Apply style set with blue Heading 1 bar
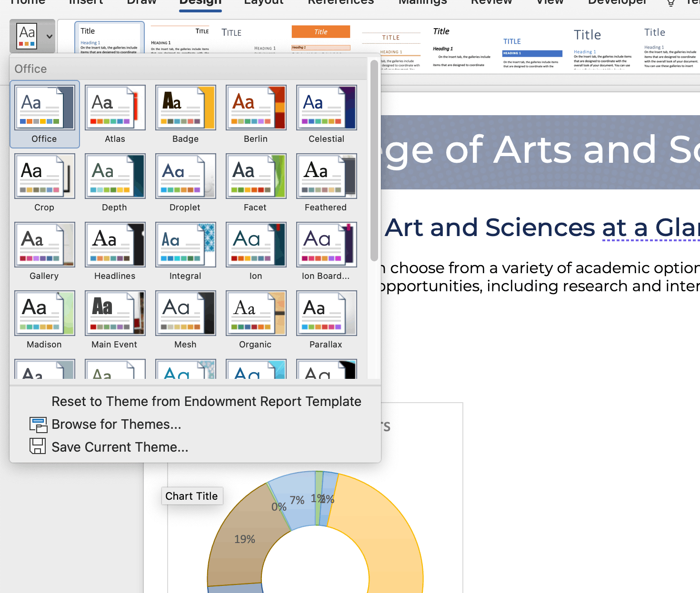 (532, 53)
